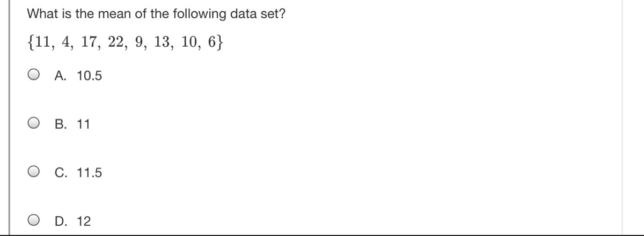Click the opening curly brace of the set
Viewport: 644px width, 236px height.
pos(31,43)
